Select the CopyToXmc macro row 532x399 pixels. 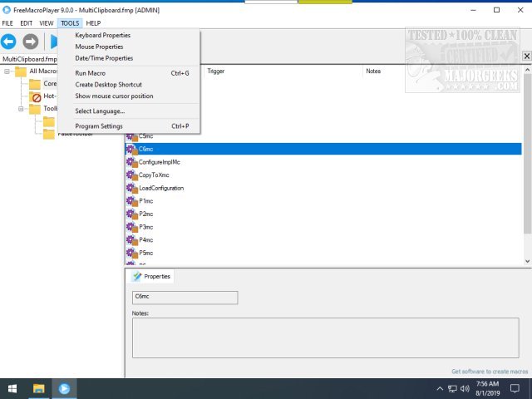tap(323, 175)
